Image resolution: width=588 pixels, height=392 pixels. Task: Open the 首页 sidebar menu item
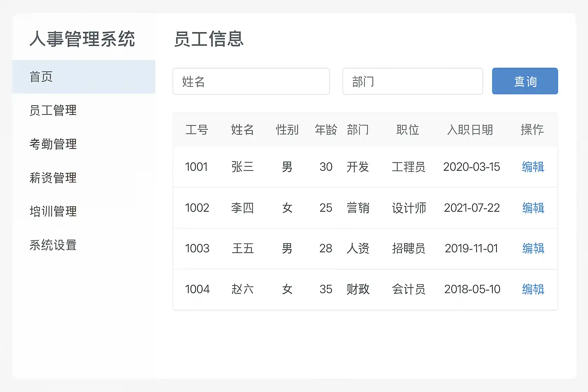coord(84,77)
